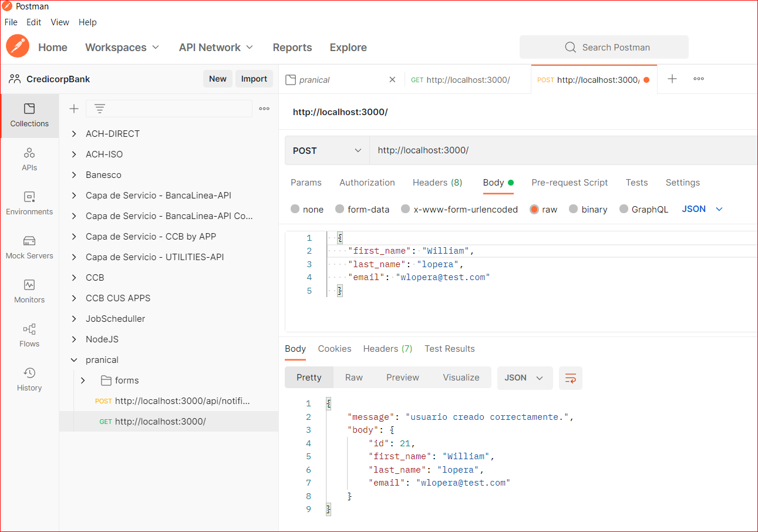The height and width of the screenshot is (532, 758).
Task: Open the API Network dropdown
Action: [x=216, y=48]
